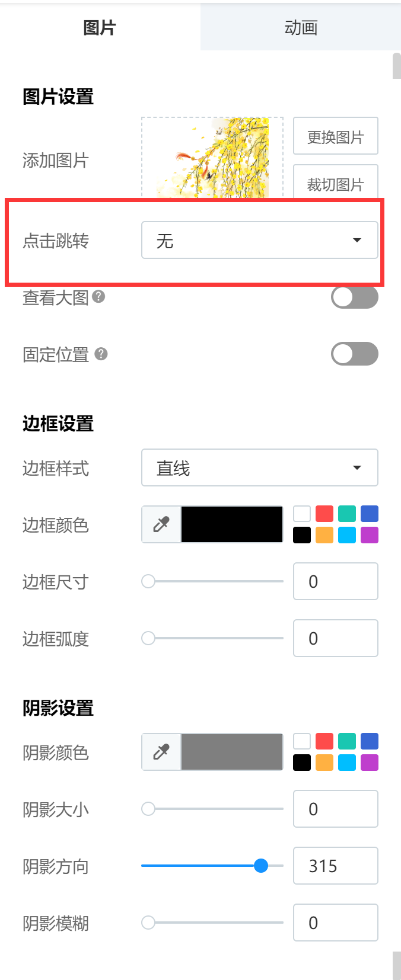401x980 pixels.
Task: Click the image thumbnail preview
Action: (212, 158)
